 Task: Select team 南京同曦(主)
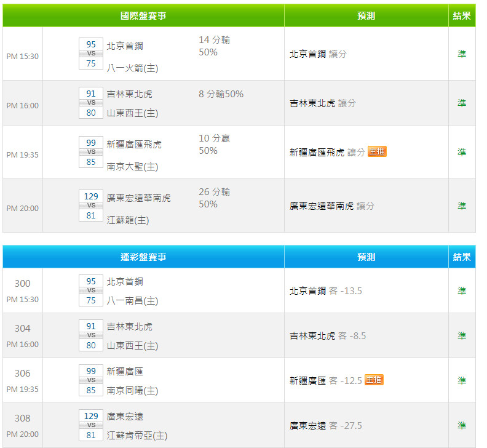[x=133, y=391]
